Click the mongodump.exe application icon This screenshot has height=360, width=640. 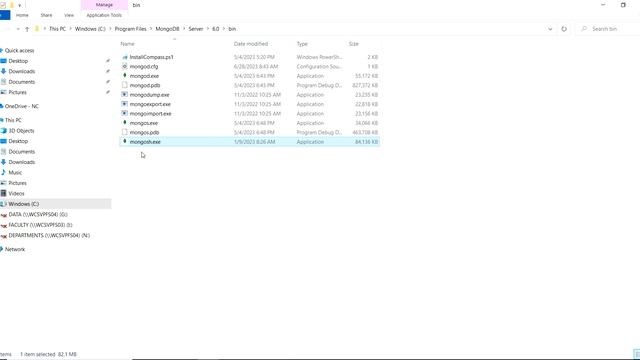125,94
